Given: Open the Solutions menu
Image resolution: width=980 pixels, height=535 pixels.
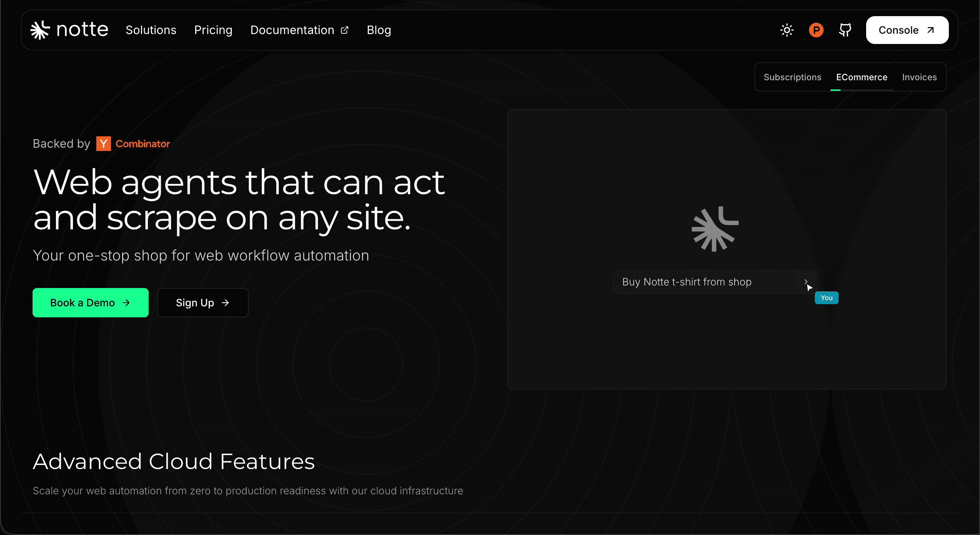Looking at the screenshot, I should pyautogui.click(x=151, y=30).
